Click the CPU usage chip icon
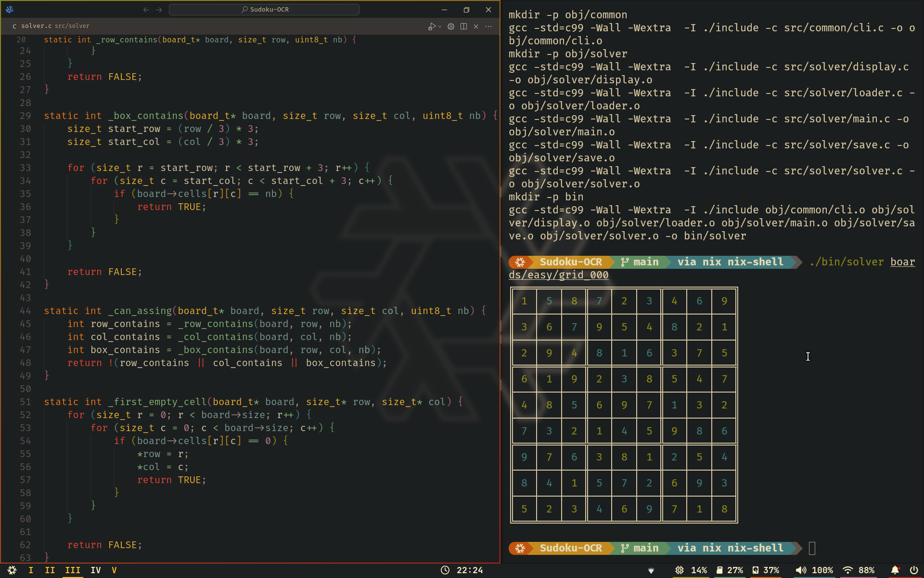 pyautogui.click(x=679, y=570)
